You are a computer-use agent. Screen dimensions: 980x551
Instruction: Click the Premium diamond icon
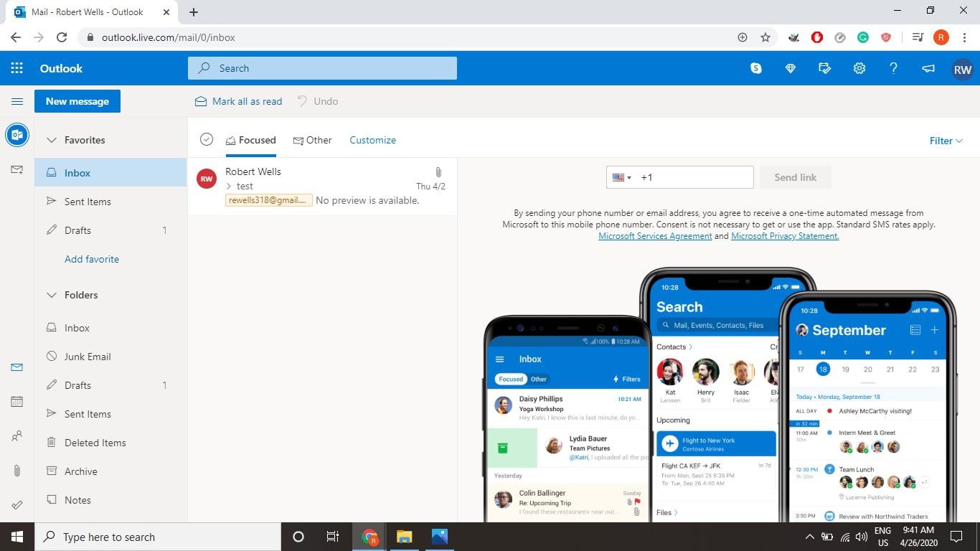790,68
